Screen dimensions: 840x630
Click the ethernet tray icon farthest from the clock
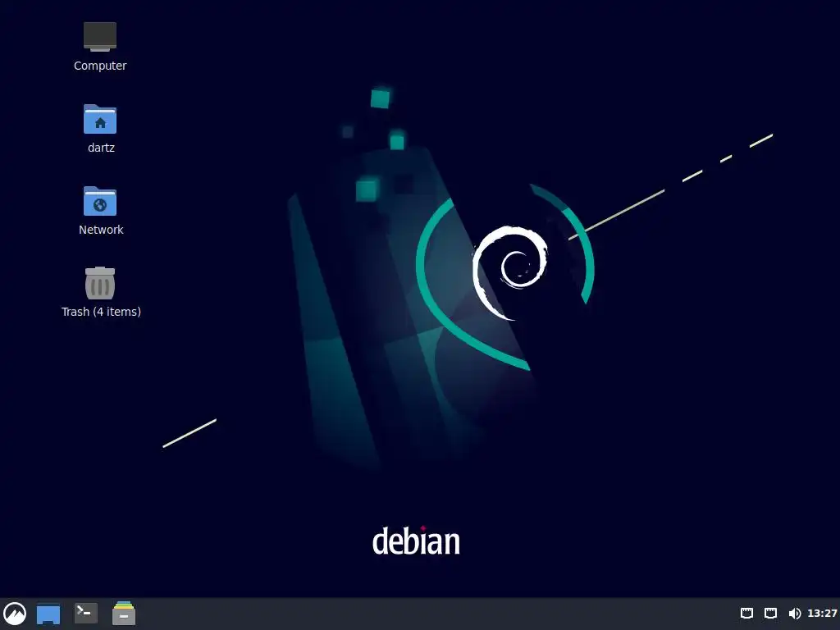pos(746,613)
